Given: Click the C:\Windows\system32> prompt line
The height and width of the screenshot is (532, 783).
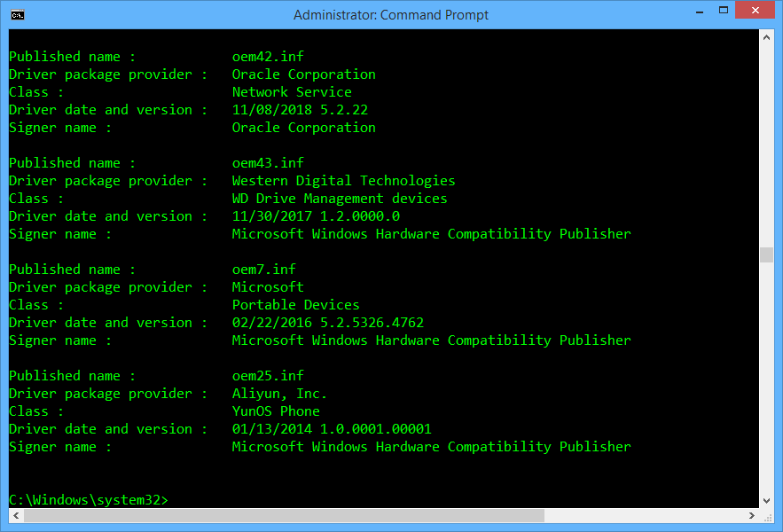Looking at the screenshot, I should pos(89,500).
